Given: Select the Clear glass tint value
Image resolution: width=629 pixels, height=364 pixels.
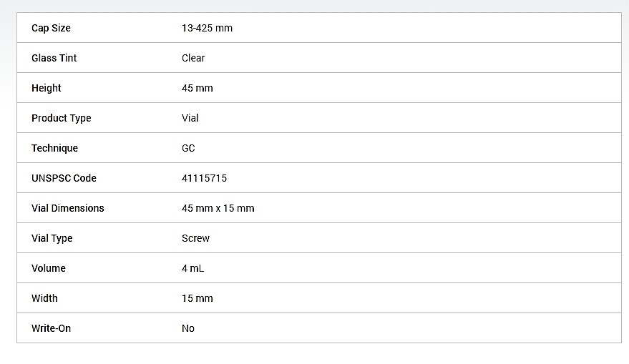Looking at the screenshot, I should click(193, 58).
